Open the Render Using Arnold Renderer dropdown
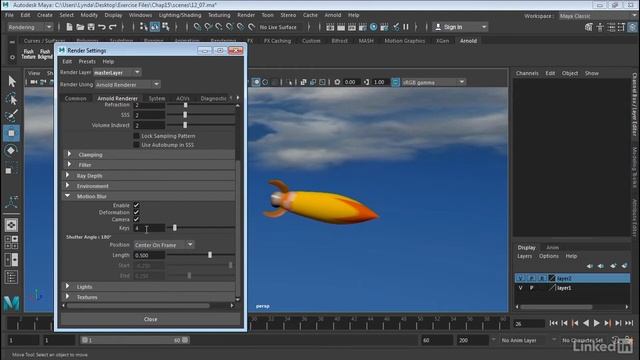 coord(128,84)
